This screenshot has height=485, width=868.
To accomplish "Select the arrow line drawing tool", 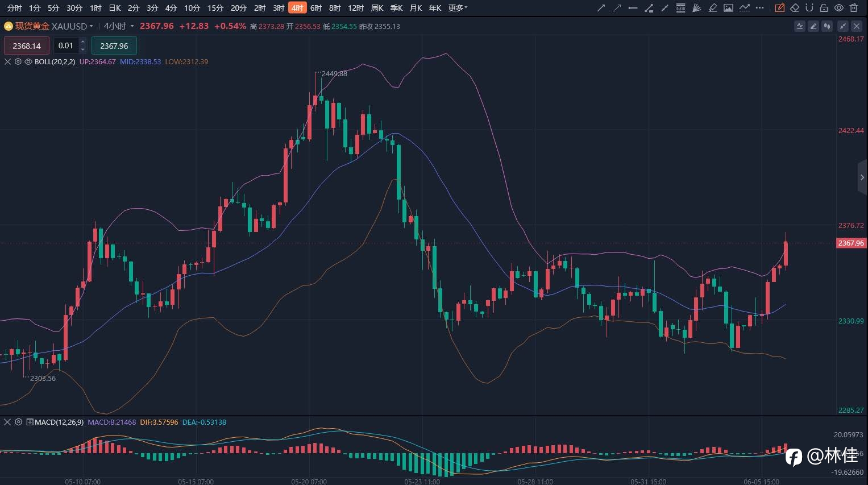I will coord(601,8).
